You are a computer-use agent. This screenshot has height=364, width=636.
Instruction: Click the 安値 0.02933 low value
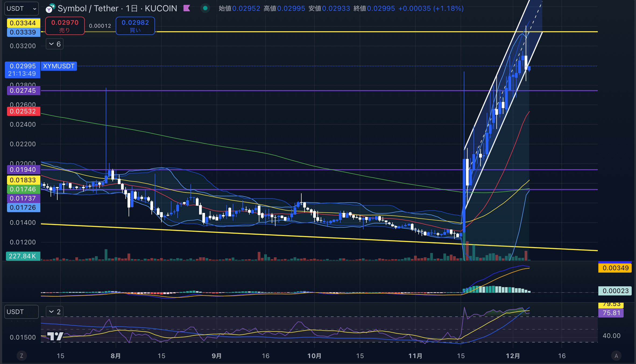(329, 8)
